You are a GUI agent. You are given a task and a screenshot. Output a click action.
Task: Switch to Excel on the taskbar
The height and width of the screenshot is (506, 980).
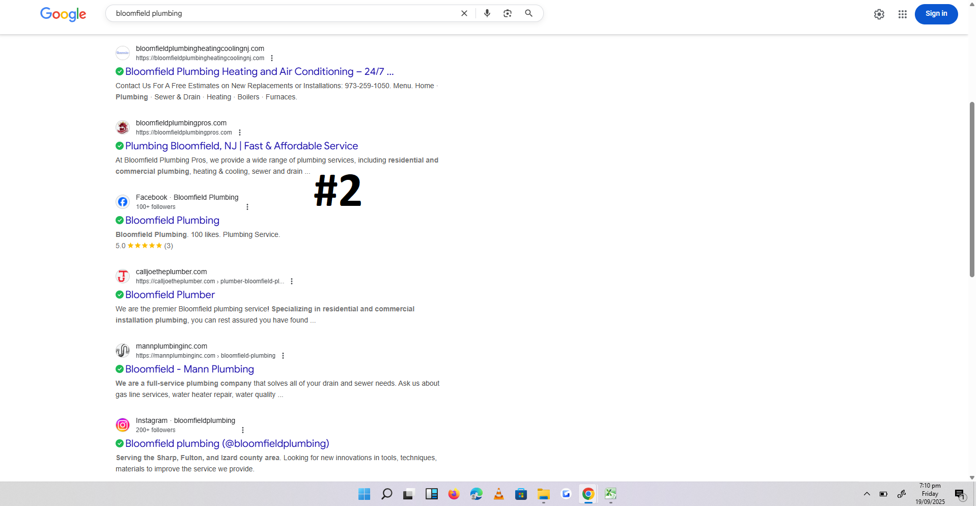[x=610, y=494]
